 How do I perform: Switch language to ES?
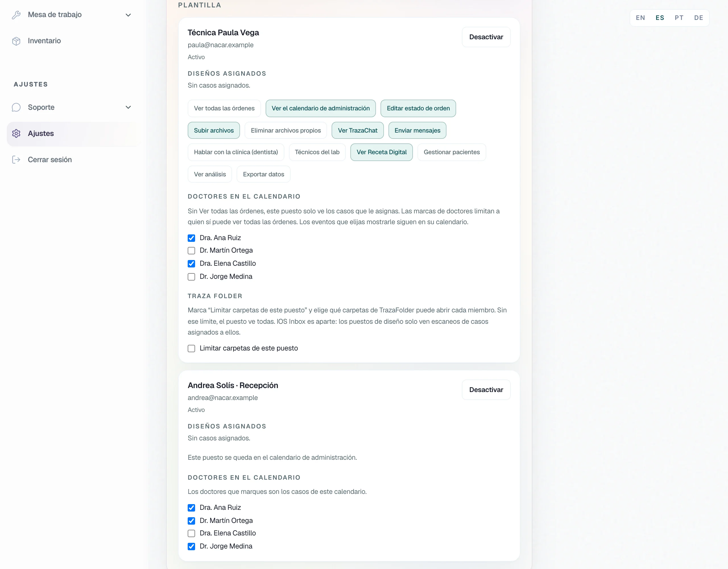coord(660,18)
